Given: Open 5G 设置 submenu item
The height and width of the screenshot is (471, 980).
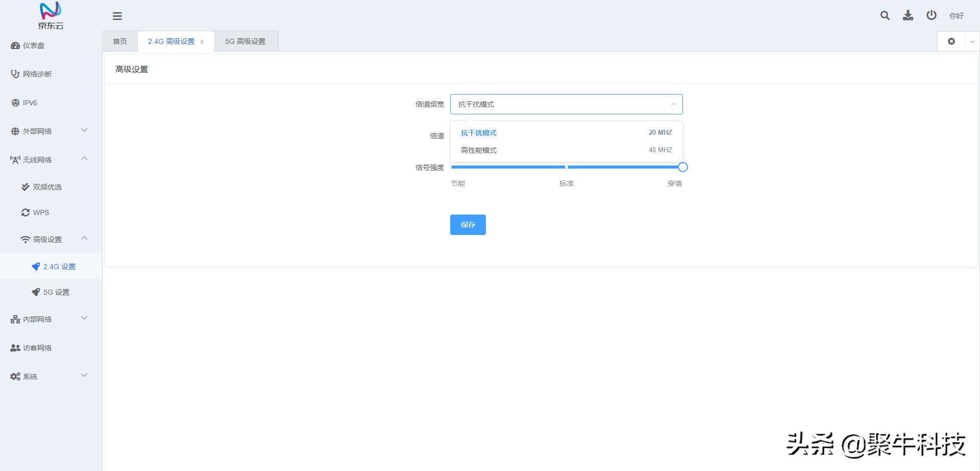Looking at the screenshot, I should click(x=51, y=292).
